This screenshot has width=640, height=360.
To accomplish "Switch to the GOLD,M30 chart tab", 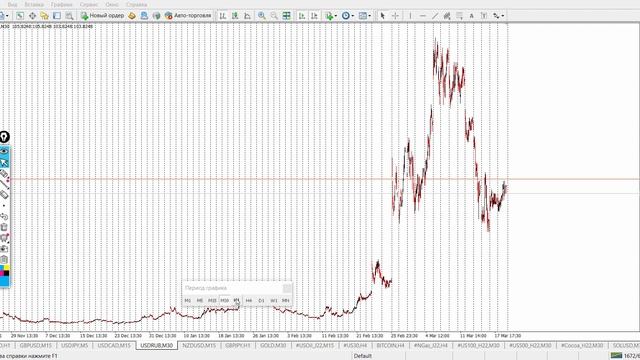I will click(273, 345).
